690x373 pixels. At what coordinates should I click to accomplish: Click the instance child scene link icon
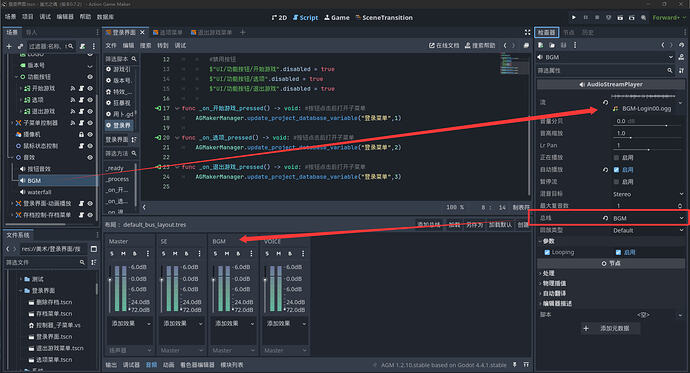pos(20,46)
